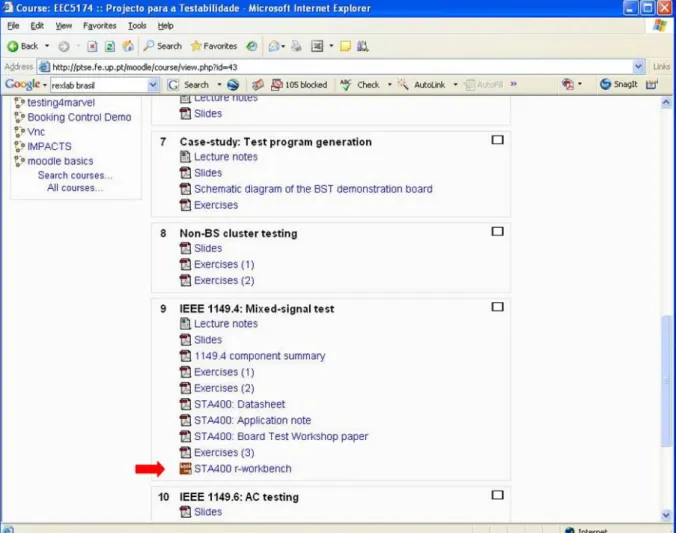The width and height of the screenshot is (676, 533).
Task: Open the address bar URL dropdown
Action: click(638, 67)
